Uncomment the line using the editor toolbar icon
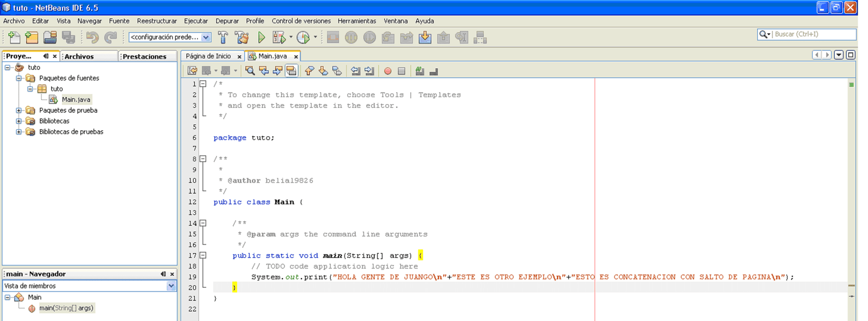Viewport: 868px width, 321px height. (433, 70)
